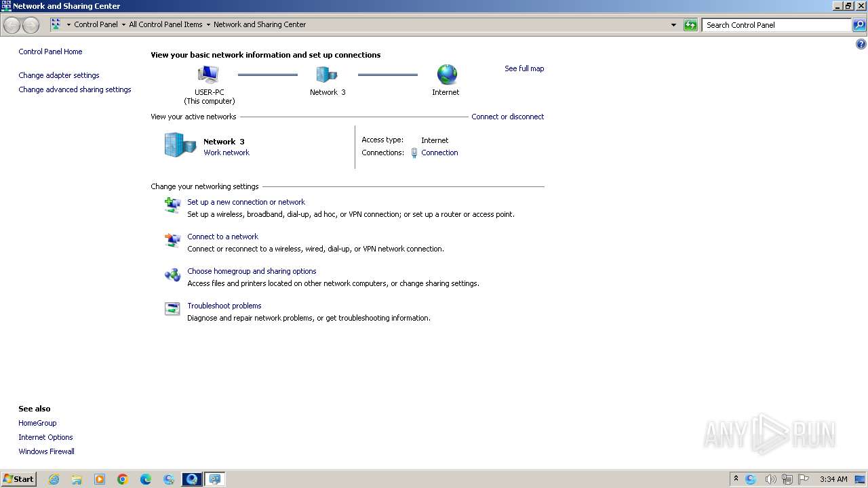Click the search magnifier icon

859,25
